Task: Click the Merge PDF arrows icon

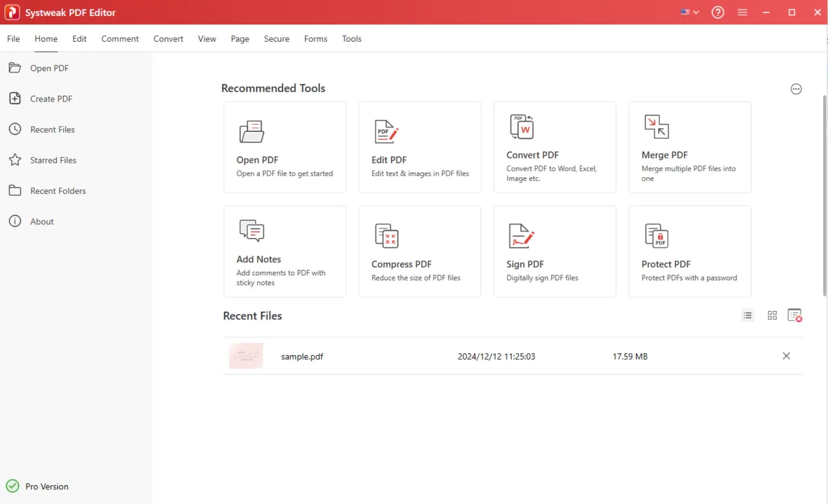Action: click(x=657, y=127)
